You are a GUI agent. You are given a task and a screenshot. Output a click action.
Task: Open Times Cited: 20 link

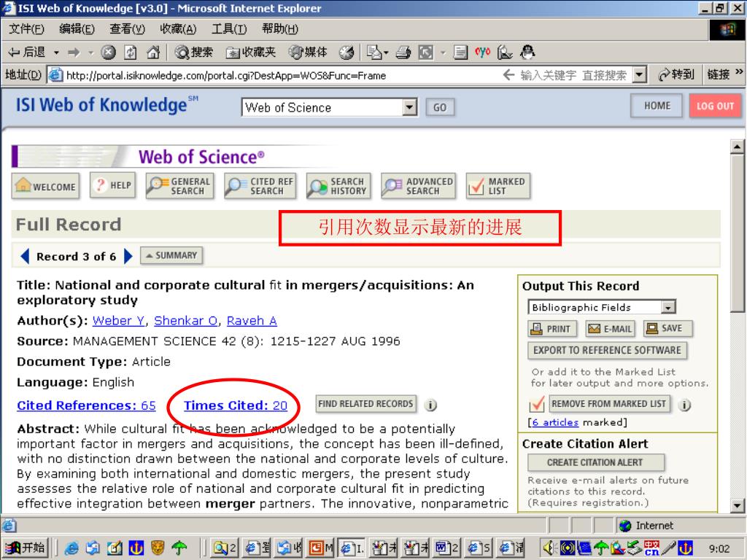(x=236, y=405)
